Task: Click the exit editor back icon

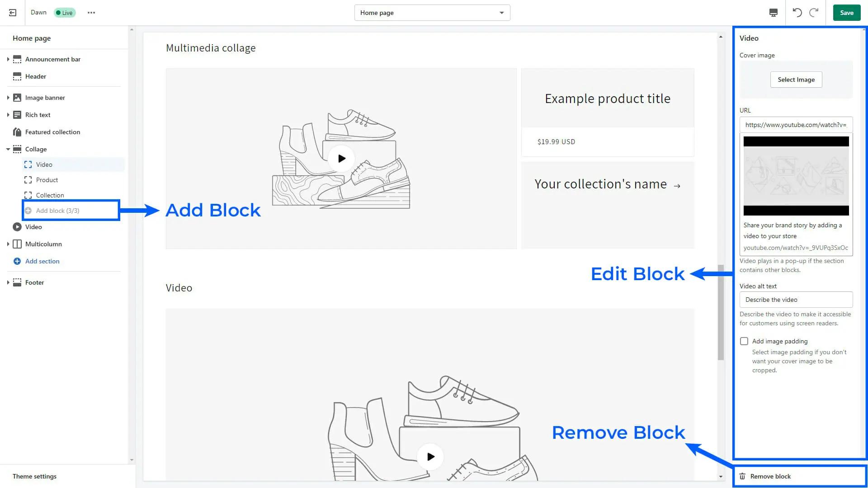Action: [13, 13]
